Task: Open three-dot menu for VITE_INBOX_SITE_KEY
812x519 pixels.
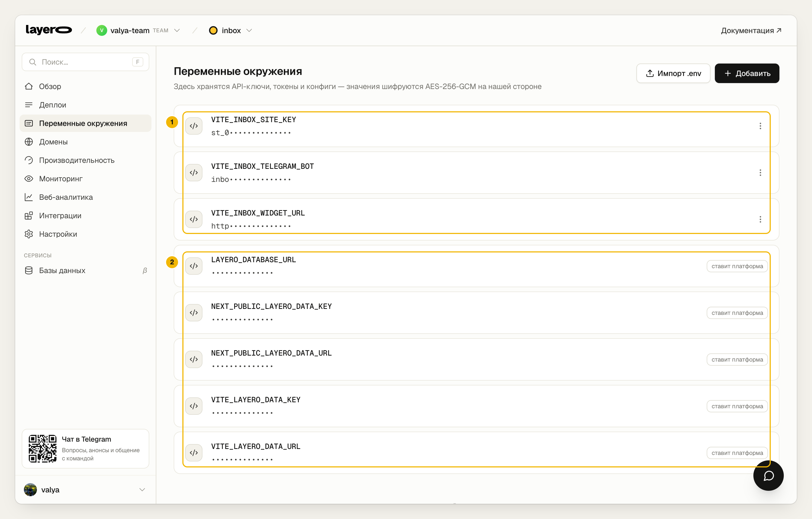Action: pyautogui.click(x=760, y=126)
